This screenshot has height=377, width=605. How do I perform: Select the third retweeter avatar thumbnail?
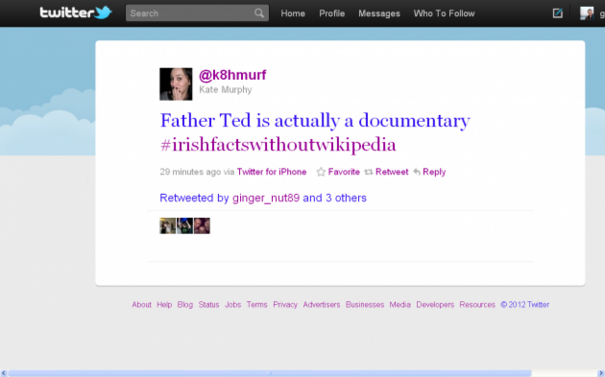click(202, 226)
